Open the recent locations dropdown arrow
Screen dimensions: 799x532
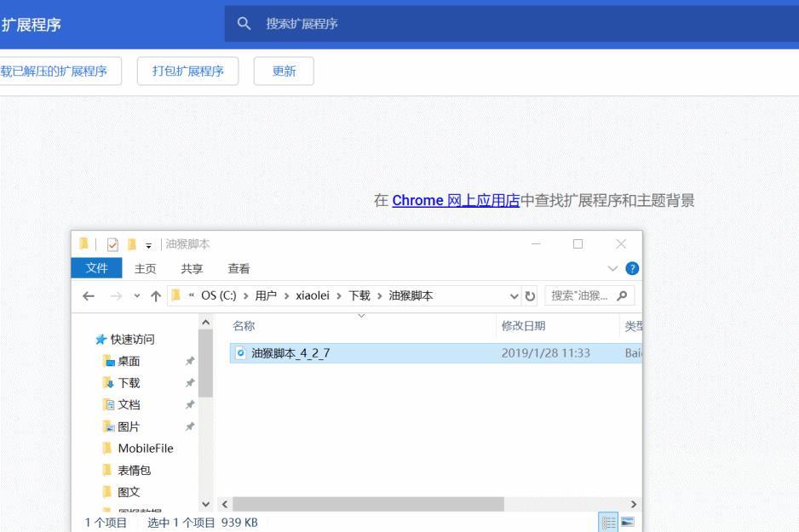click(x=136, y=295)
